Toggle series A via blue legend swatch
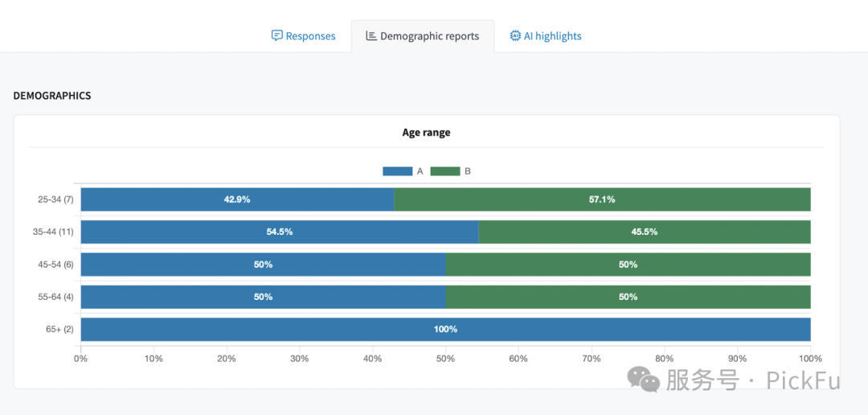Viewport: 868px width, 415px height. click(397, 171)
